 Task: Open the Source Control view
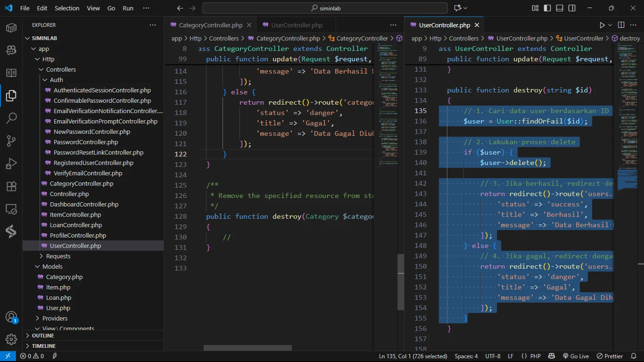[x=11, y=140]
